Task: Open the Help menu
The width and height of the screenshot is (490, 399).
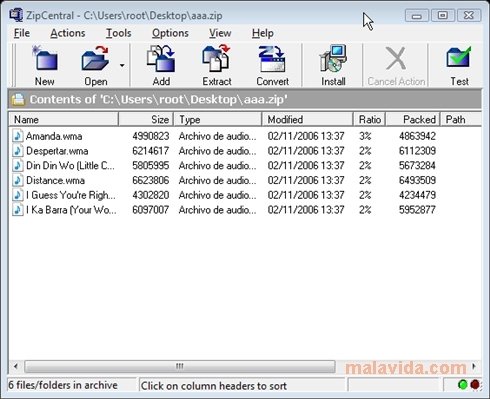Action: pos(263,33)
